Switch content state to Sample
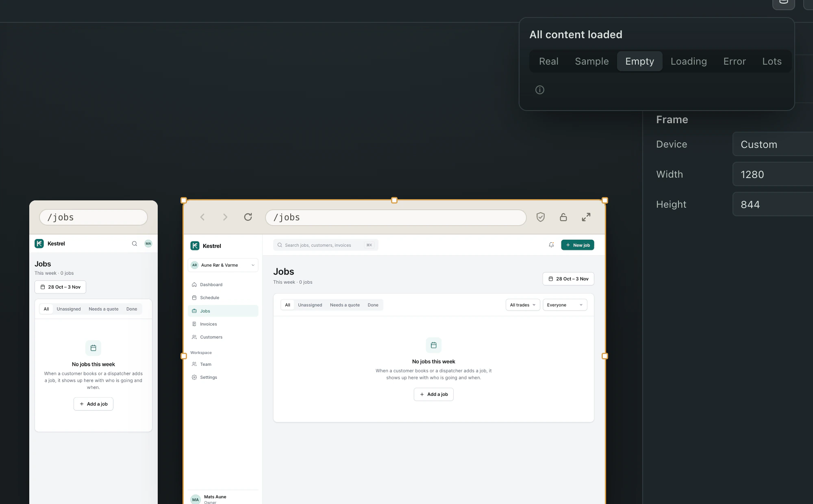813x504 pixels. coord(592,61)
